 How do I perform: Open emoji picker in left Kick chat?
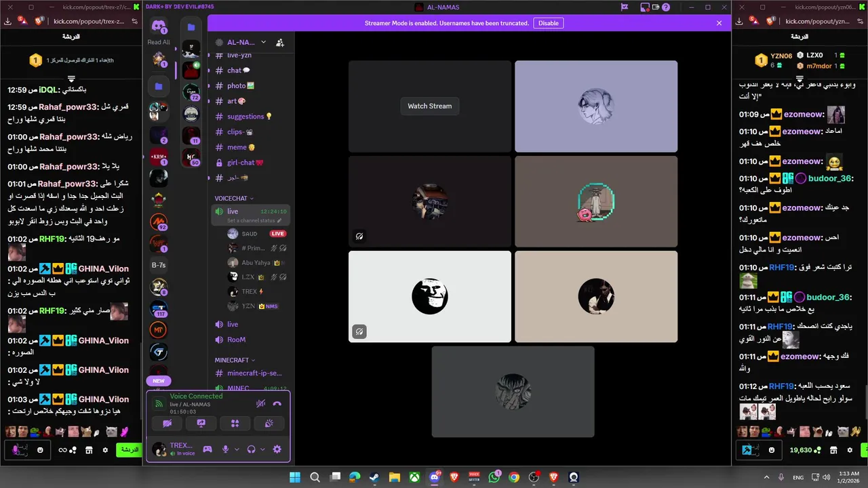tap(40, 450)
